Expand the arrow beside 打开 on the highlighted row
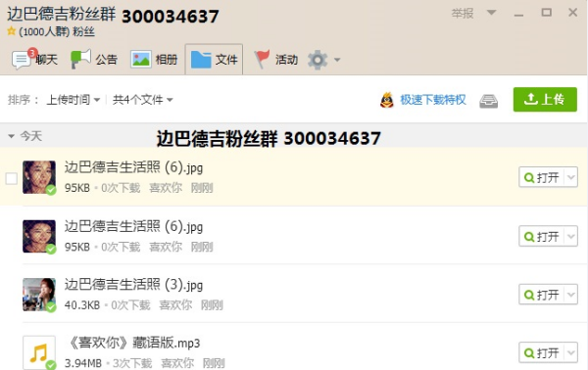588x370 pixels. pos(570,177)
